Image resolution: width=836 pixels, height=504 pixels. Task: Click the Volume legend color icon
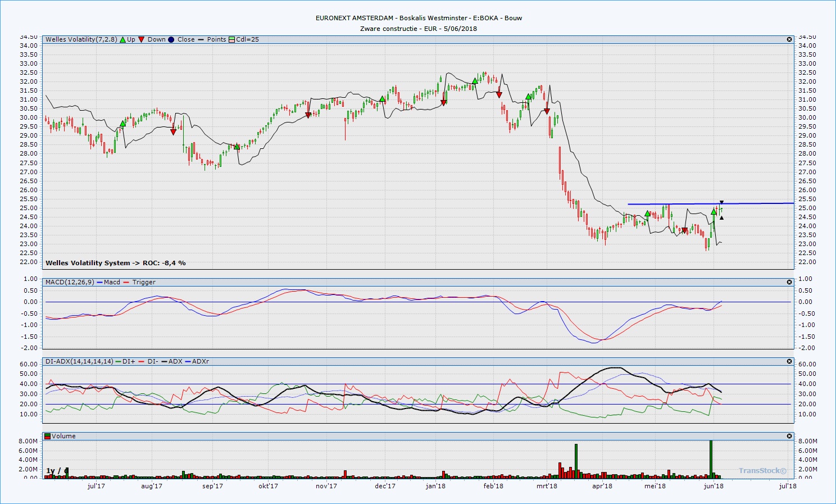coord(48,436)
